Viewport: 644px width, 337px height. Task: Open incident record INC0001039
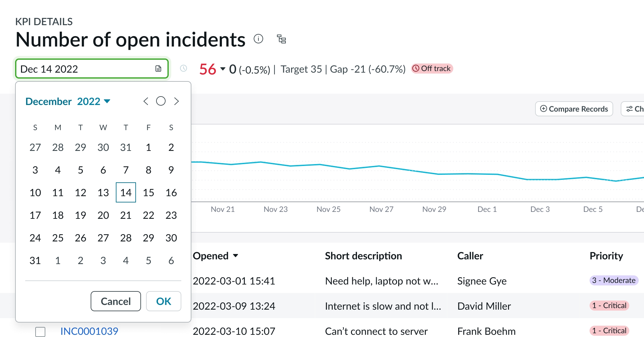(89, 331)
